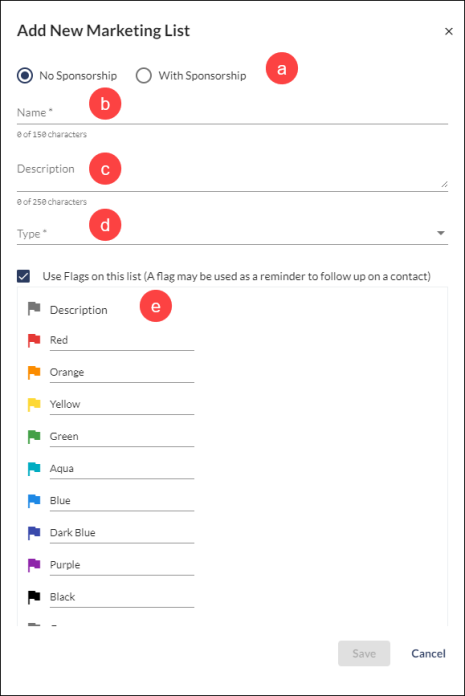465x696 pixels.
Task: Click the purple flag icon
Action: (34, 565)
